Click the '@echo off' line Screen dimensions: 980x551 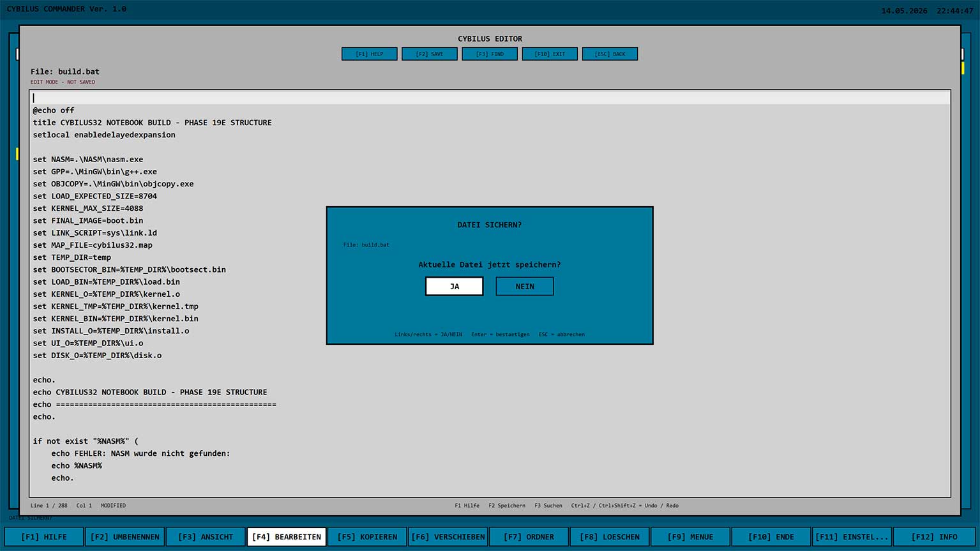(54, 110)
